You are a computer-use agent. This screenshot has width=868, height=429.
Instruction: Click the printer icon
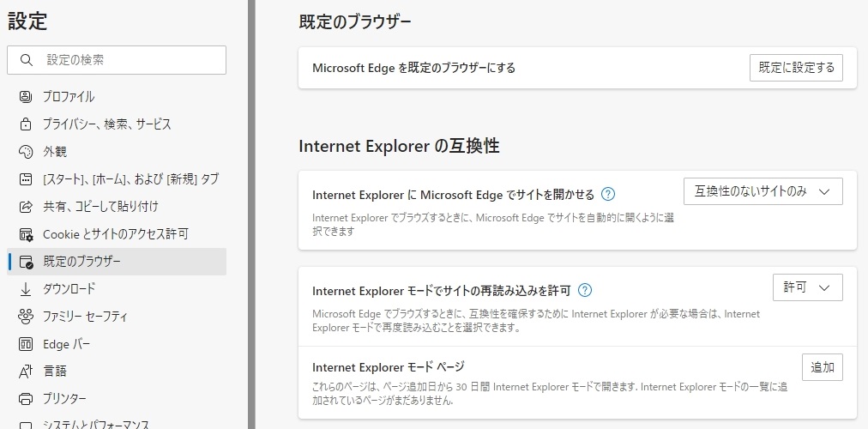[26, 399]
